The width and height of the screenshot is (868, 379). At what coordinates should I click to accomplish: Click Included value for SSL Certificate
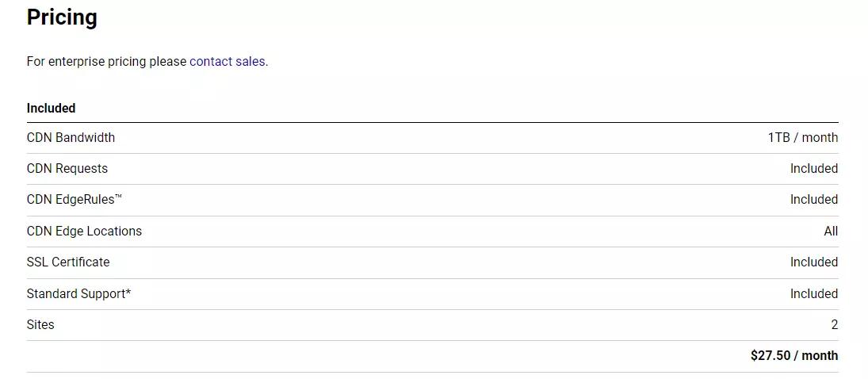pyautogui.click(x=814, y=262)
